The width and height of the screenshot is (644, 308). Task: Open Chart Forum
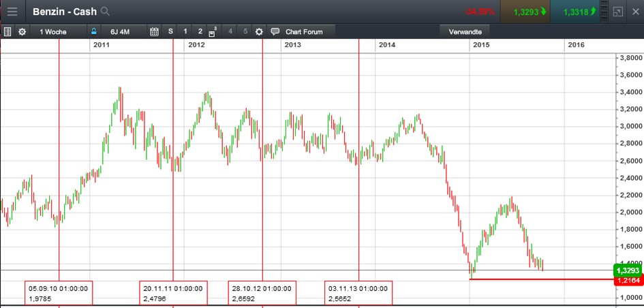pos(302,31)
